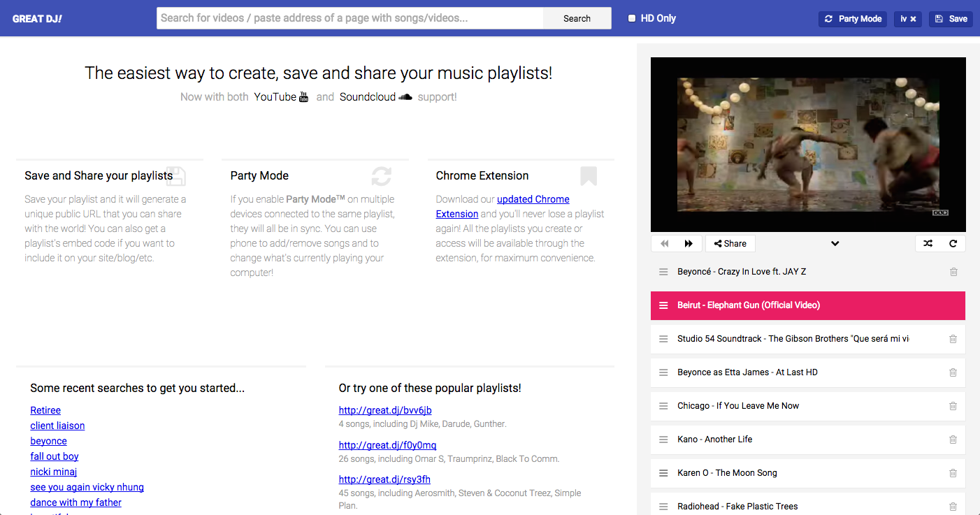Grab drag handle of Beyoncé - Crazy In Love
The image size is (980, 515).
tap(664, 272)
